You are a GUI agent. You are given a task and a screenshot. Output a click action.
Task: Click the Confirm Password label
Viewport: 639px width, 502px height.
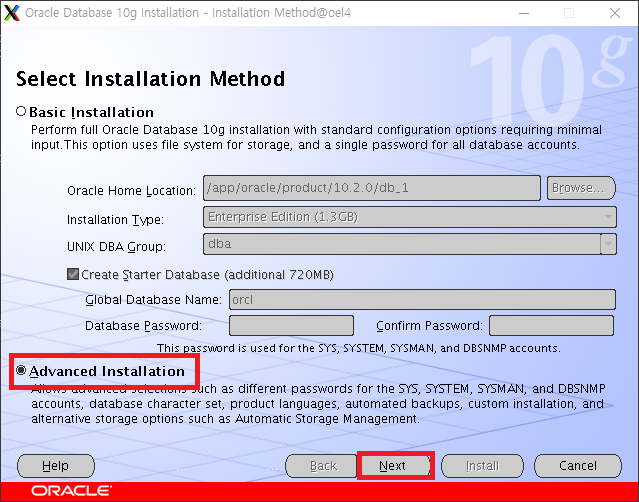[x=429, y=326]
